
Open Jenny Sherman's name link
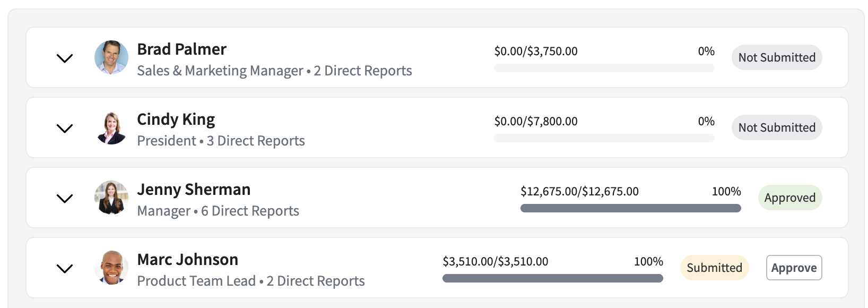pos(194,190)
